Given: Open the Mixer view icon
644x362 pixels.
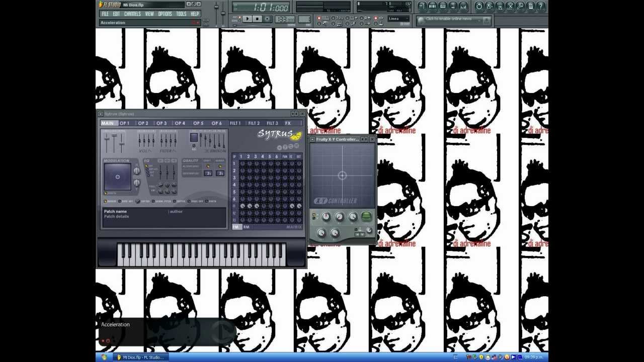Looking at the screenshot, I should (x=463, y=7).
